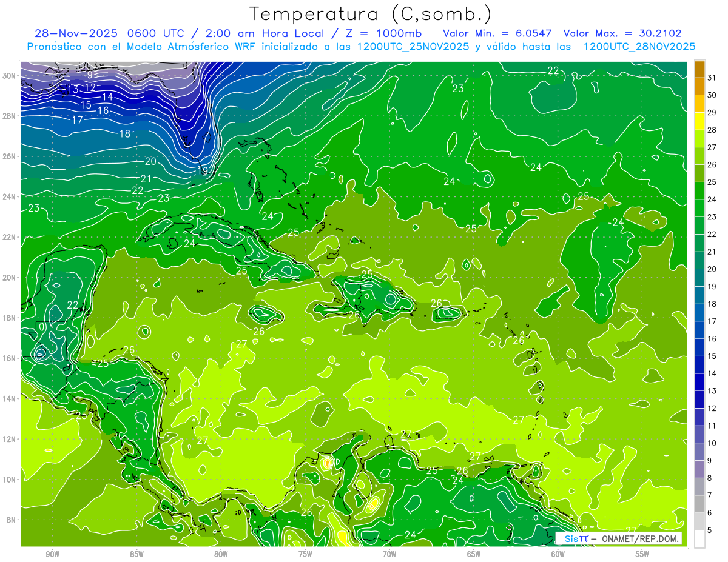This screenshot has width=728, height=562.
Task: Click the "80W" longitude axis label
Action: (221, 555)
